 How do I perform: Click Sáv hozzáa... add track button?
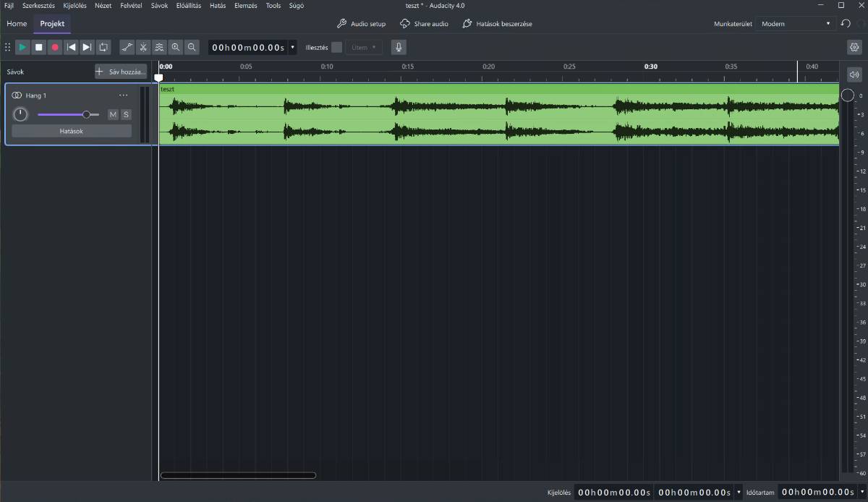(x=121, y=72)
